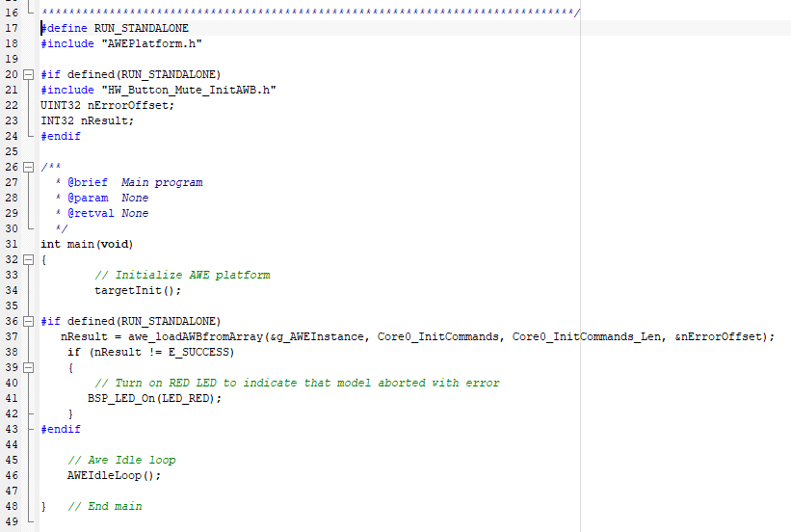Click line number 31 in the gutter
Screen dimensions: 791x532
coord(12,244)
